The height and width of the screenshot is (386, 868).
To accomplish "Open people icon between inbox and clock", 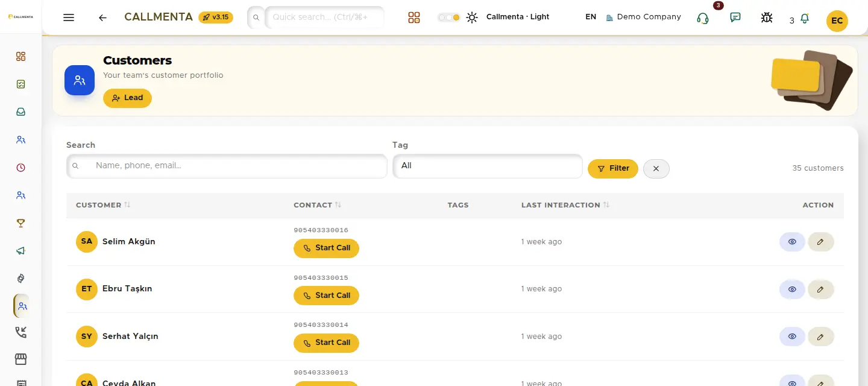I will (x=21, y=140).
